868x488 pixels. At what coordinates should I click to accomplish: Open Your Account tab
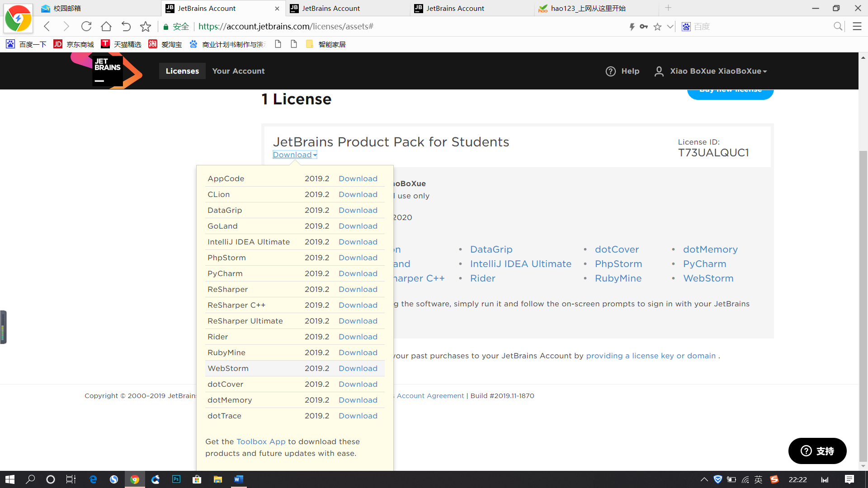[x=238, y=71]
